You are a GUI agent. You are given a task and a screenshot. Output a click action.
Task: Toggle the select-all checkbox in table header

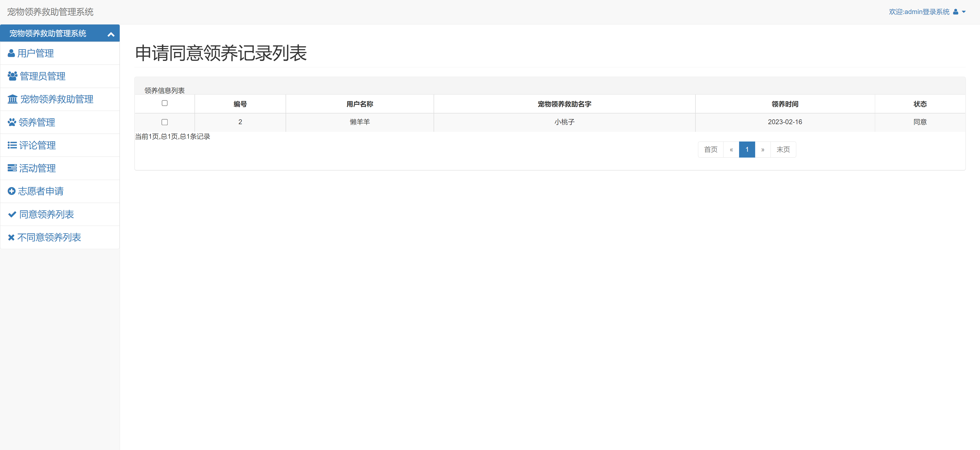coord(164,103)
